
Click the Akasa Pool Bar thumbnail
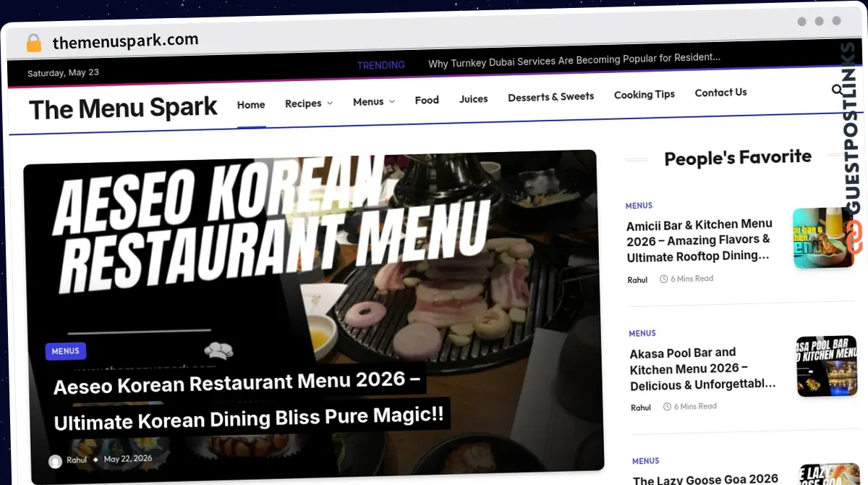[x=826, y=366]
